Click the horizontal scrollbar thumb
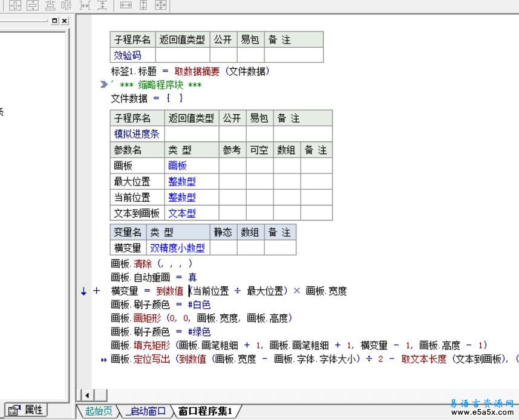Screen dimensions: 519x420 pyautogui.click(x=101, y=395)
